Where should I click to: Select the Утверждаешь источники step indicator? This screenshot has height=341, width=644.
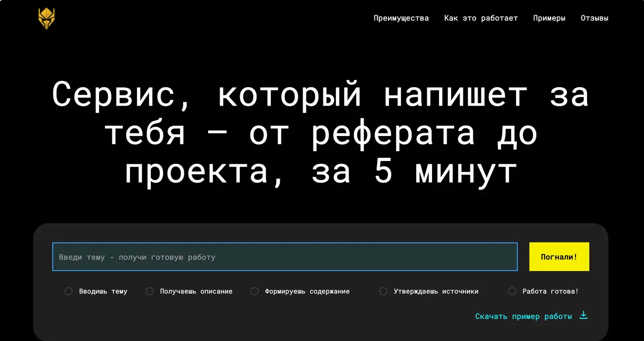click(383, 291)
